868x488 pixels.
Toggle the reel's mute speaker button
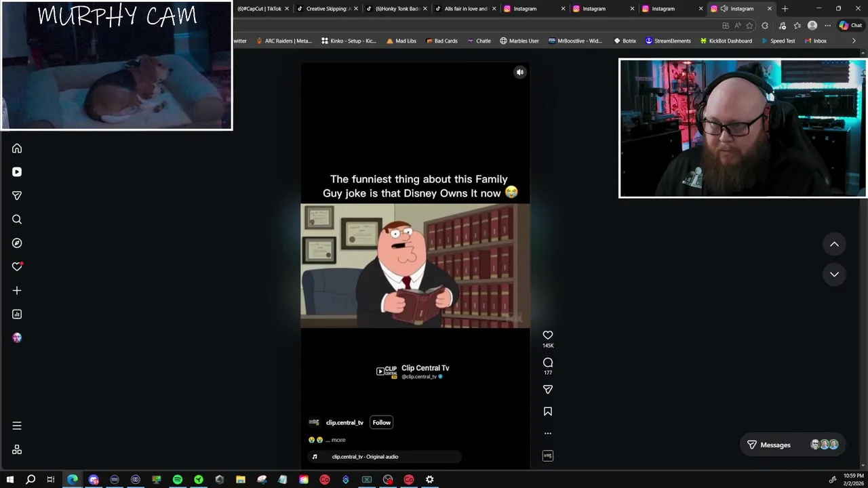pos(520,73)
